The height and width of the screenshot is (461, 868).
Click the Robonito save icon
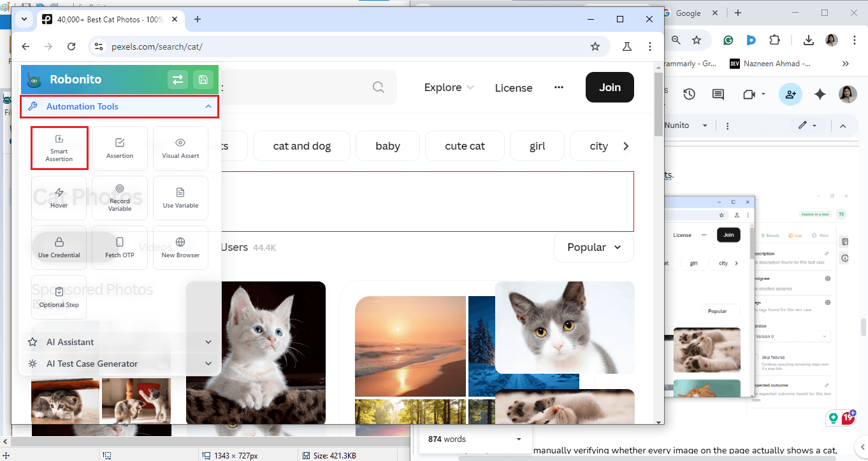(x=203, y=80)
